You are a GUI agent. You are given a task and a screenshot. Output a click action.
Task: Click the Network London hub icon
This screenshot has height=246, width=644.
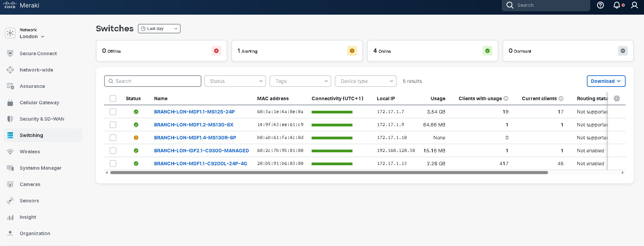[10, 33]
